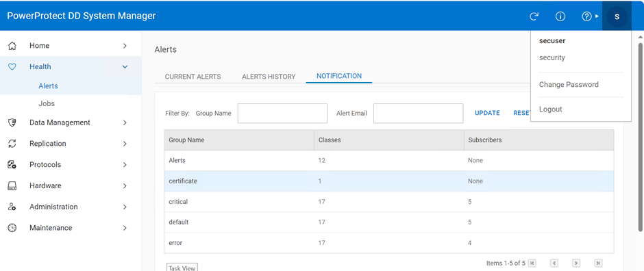Screen dimensions: 644x271
Task: Expand the Hardware chevron
Action: pos(125,185)
